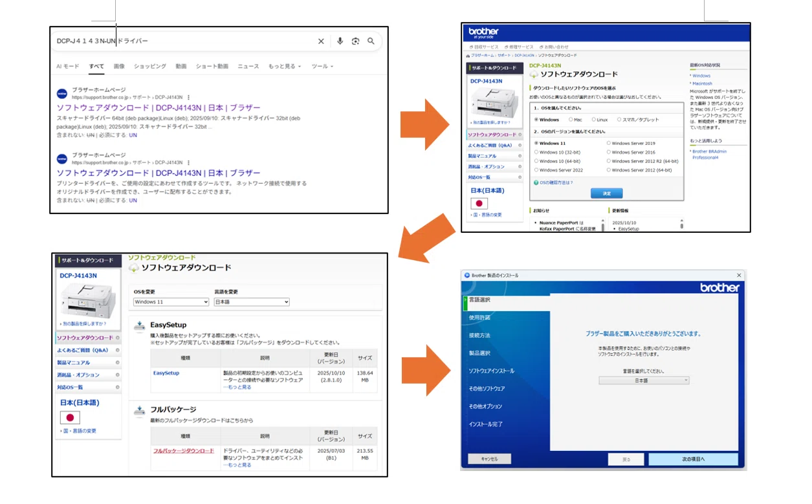Open 対応OS一覧 in the download list page sidebar
812x504 pixels.
coord(88,388)
